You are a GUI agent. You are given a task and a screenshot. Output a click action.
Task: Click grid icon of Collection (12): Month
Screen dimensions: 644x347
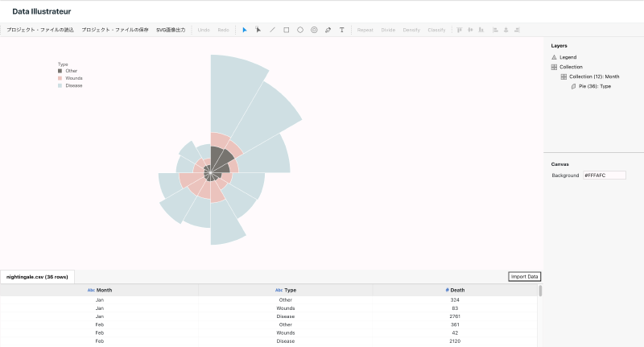[564, 76]
